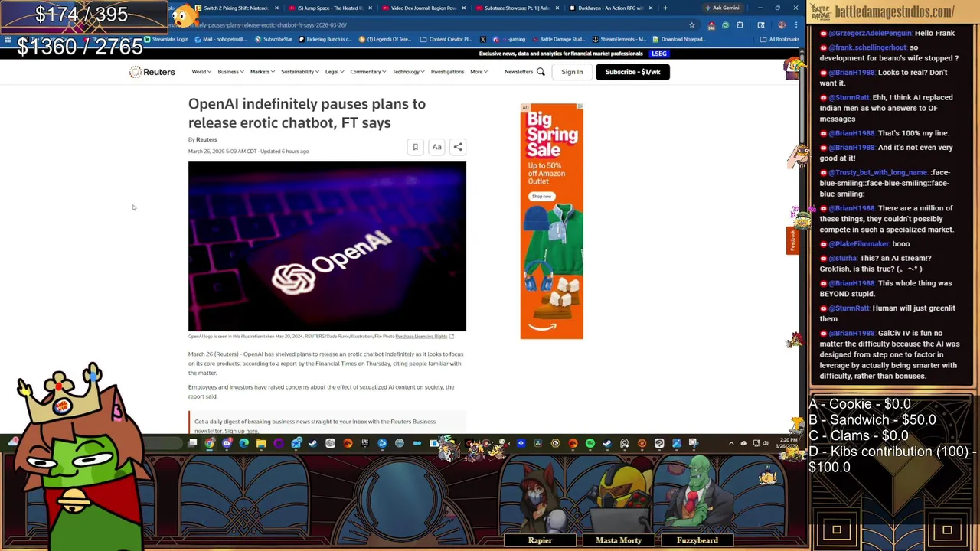Open Microsoft Edge from the taskbar
Viewport: 980px width, 551px height.
pyautogui.click(x=243, y=443)
